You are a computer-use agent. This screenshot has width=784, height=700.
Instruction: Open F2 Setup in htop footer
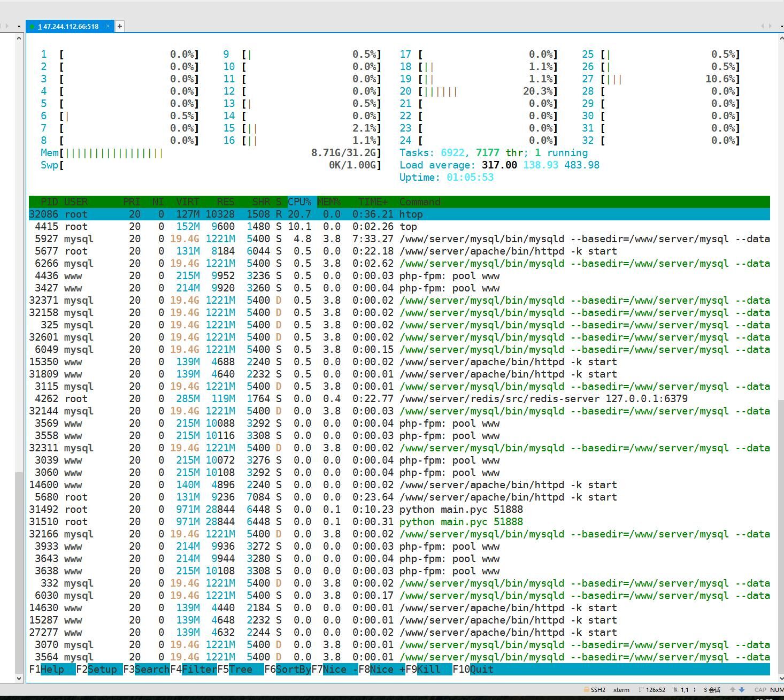tap(99, 670)
